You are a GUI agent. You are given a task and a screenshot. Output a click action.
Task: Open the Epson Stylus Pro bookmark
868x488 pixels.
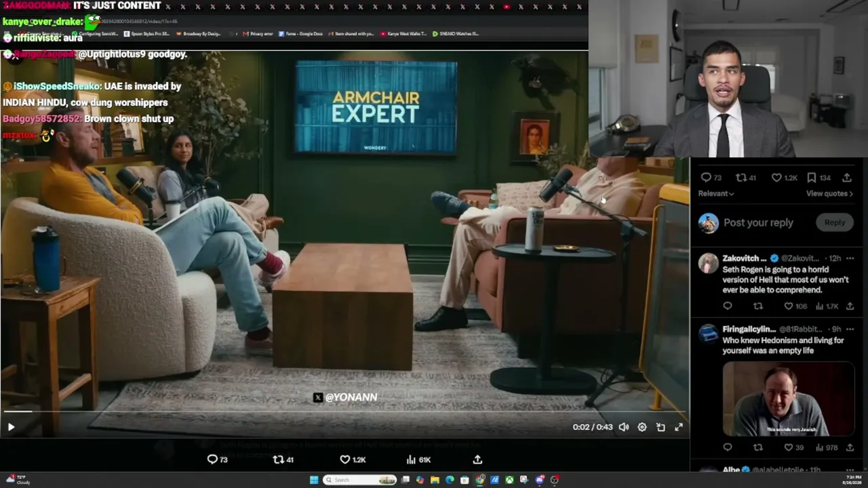[146, 34]
